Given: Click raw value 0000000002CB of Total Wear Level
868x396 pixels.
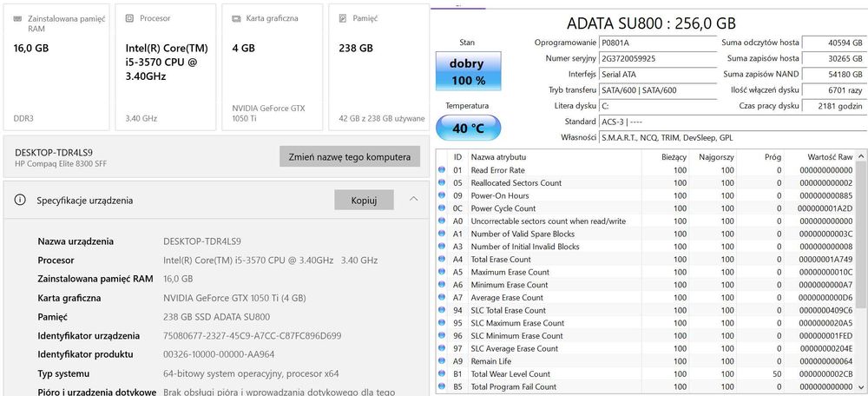Looking at the screenshot, I should coord(826,373).
